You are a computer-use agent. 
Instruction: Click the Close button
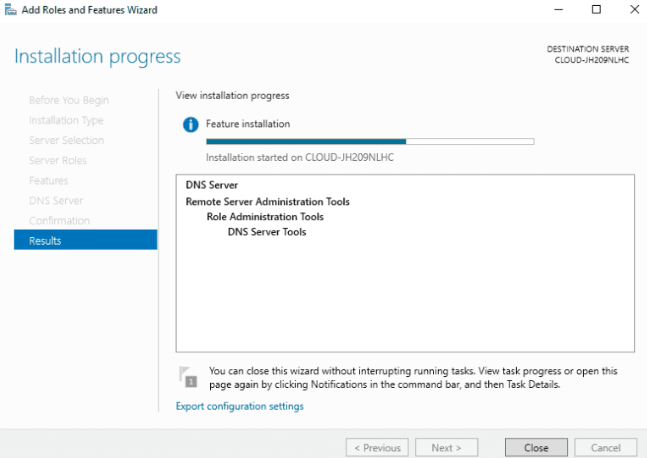(536, 448)
